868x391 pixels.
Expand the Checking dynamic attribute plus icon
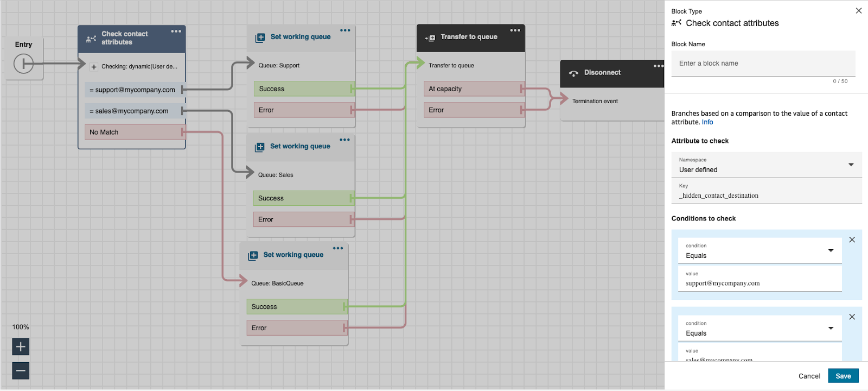94,67
